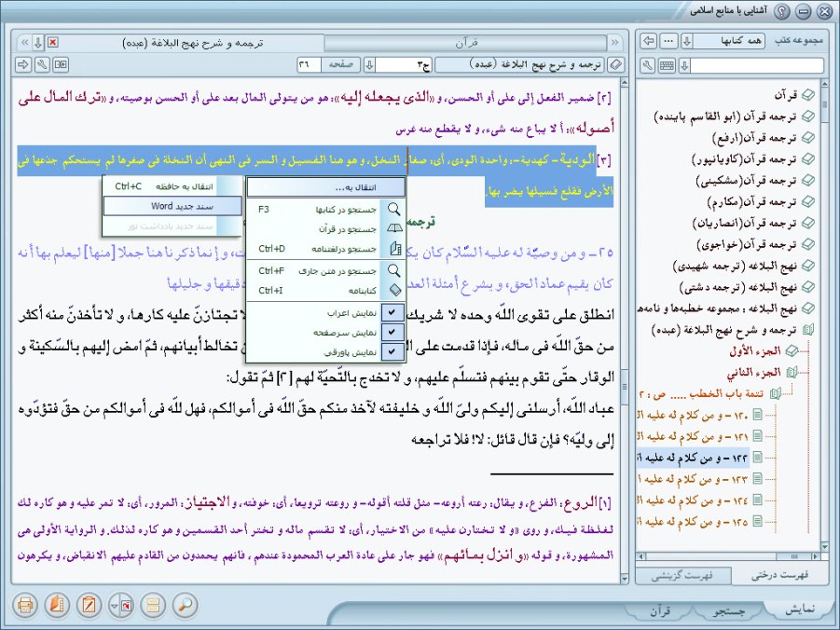The image size is (840, 630).
Task: Click the split rows layout icon
Action: point(153,605)
